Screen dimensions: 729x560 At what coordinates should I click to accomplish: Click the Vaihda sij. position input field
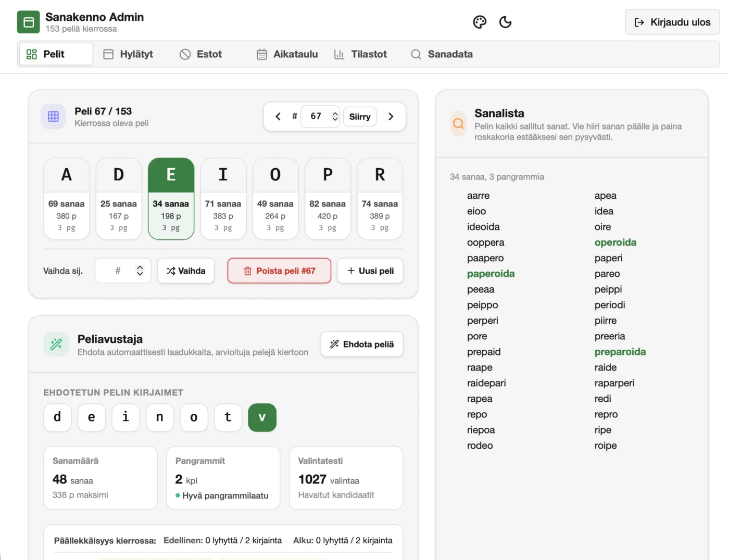coord(123,271)
